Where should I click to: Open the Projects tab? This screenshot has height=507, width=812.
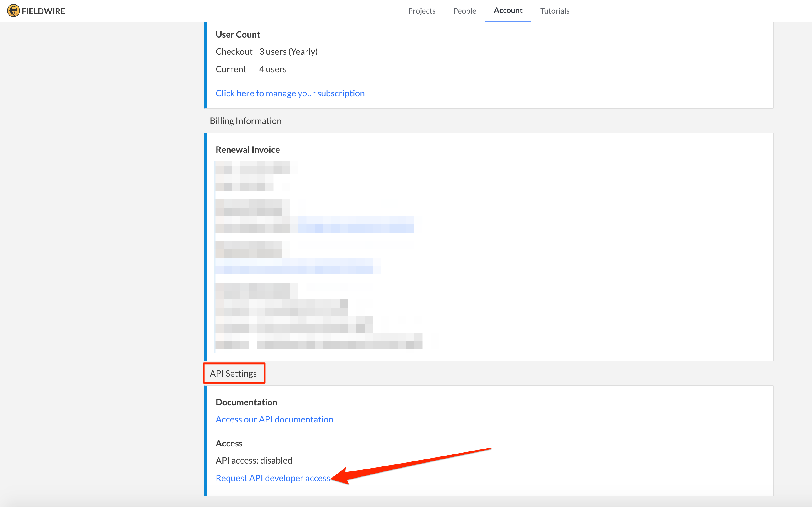421,11
